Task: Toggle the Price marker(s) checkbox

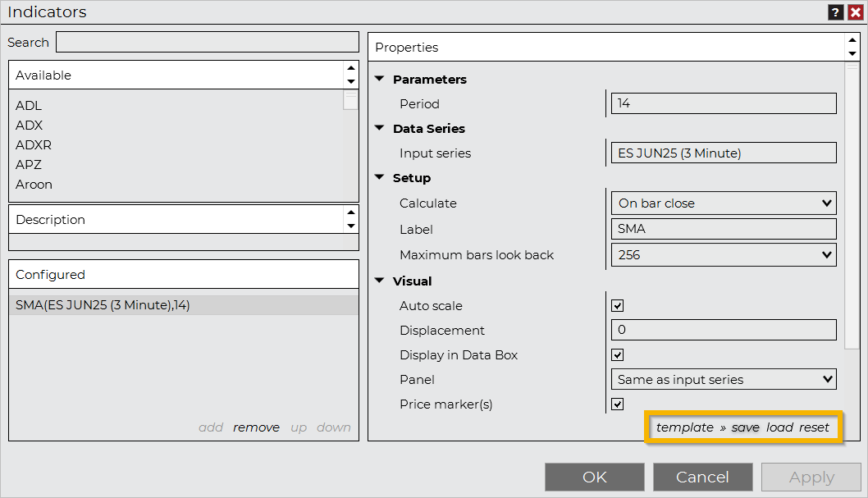Action: coord(618,404)
